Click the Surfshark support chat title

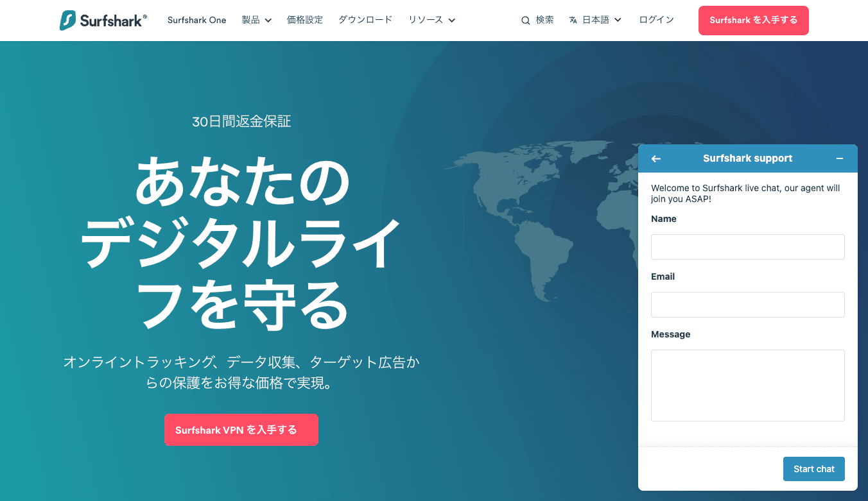[x=748, y=158]
